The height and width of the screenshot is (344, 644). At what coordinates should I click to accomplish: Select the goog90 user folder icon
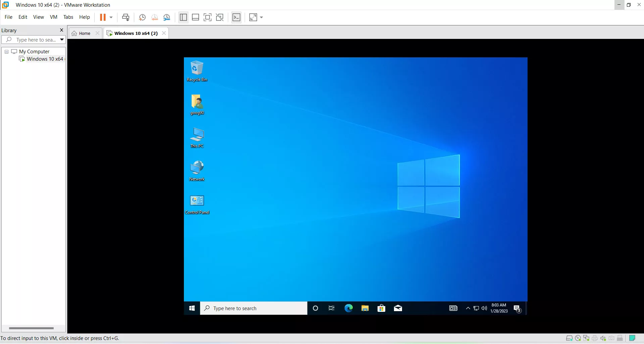197,105
